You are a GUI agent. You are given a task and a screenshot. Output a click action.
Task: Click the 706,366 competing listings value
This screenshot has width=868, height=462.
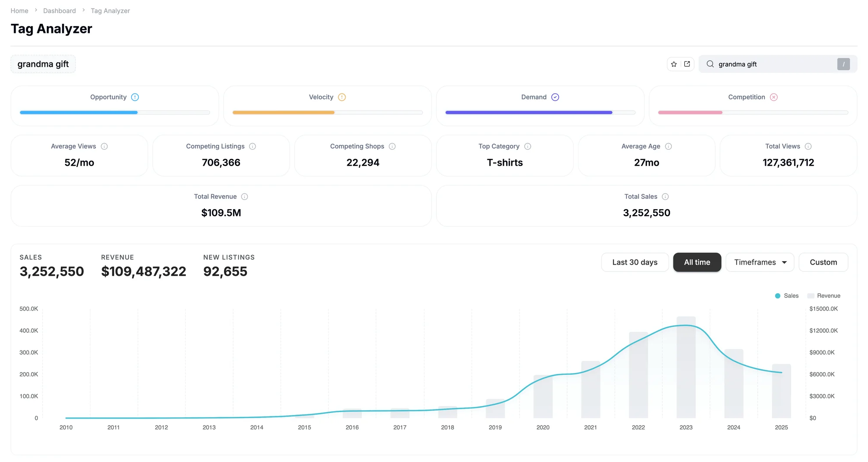(x=221, y=163)
